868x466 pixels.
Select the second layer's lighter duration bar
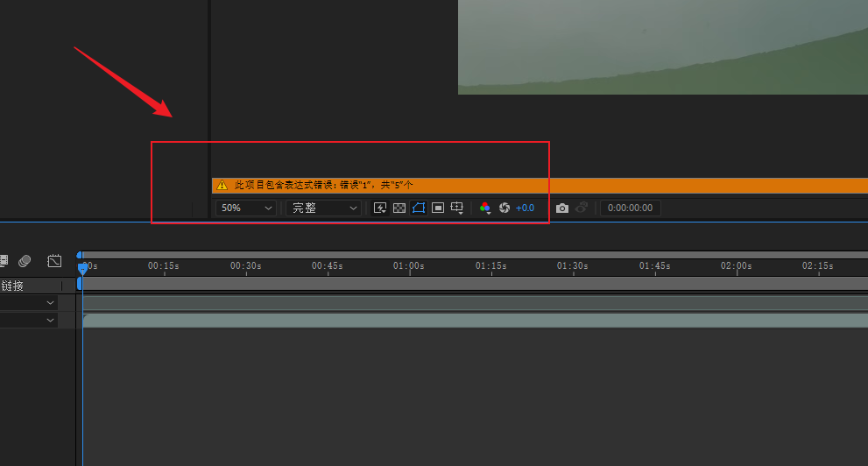(475, 321)
